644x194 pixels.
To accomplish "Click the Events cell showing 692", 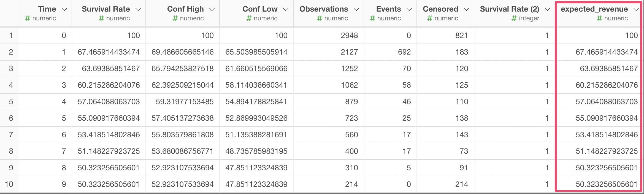I will pos(404,52).
